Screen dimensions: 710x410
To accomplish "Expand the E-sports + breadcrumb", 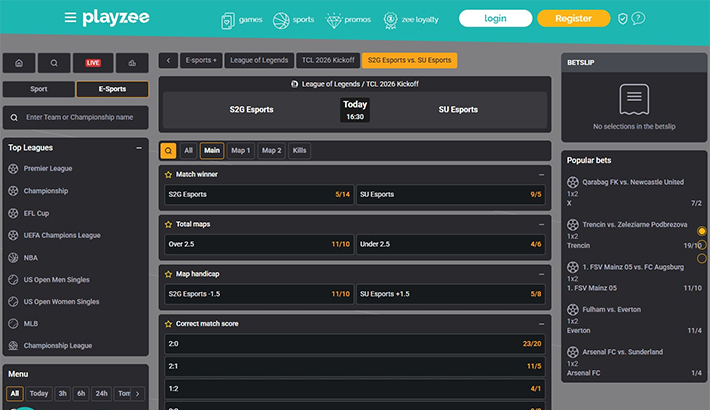I will pos(201,60).
